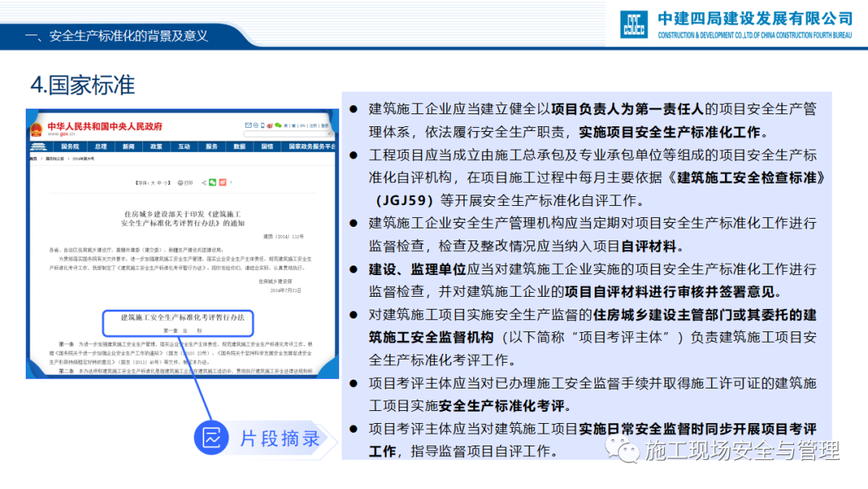This screenshot has height=489, width=868.
Task: Click the 片段摘录 label
Action: 280,438
